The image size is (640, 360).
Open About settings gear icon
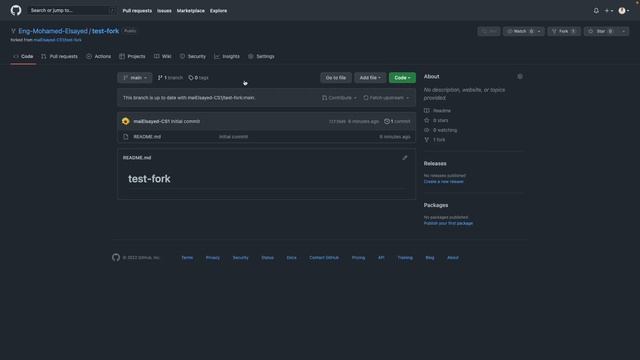coord(520,76)
